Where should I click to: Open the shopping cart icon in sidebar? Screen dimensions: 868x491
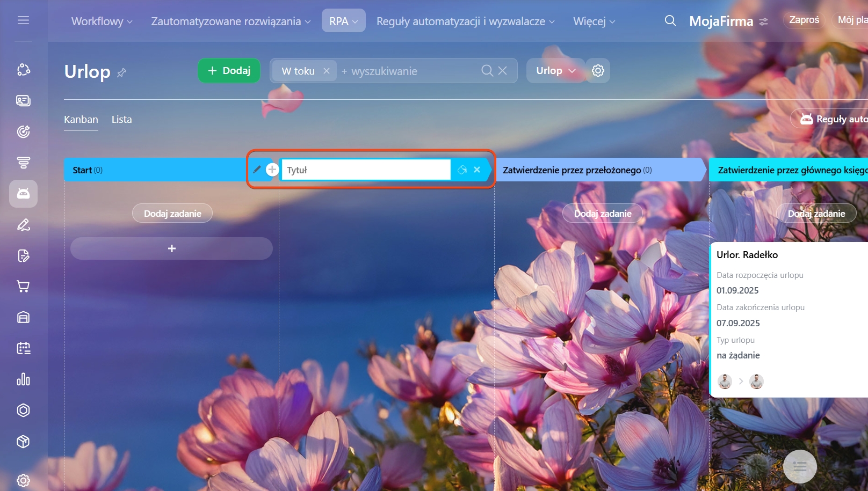pos(23,287)
